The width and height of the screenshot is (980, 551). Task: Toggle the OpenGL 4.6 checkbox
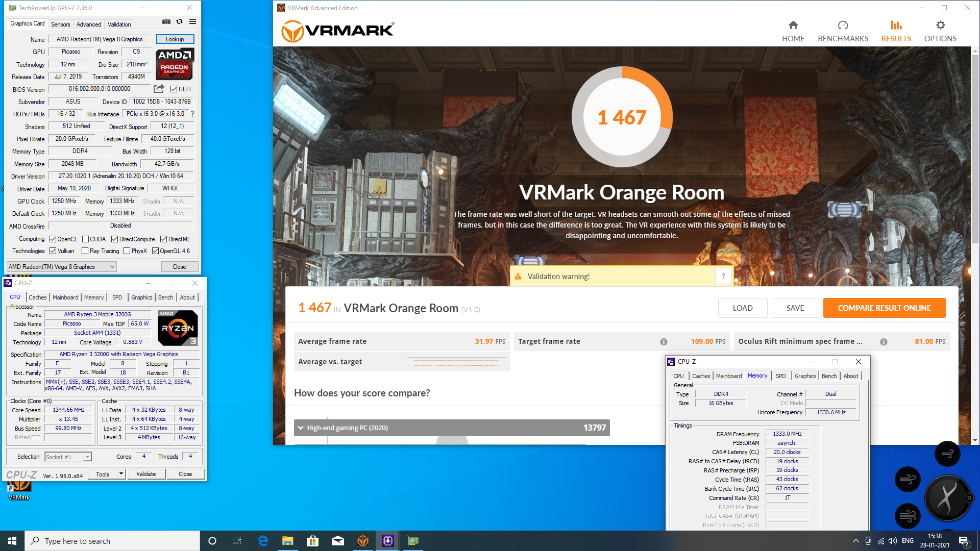click(x=155, y=251)
